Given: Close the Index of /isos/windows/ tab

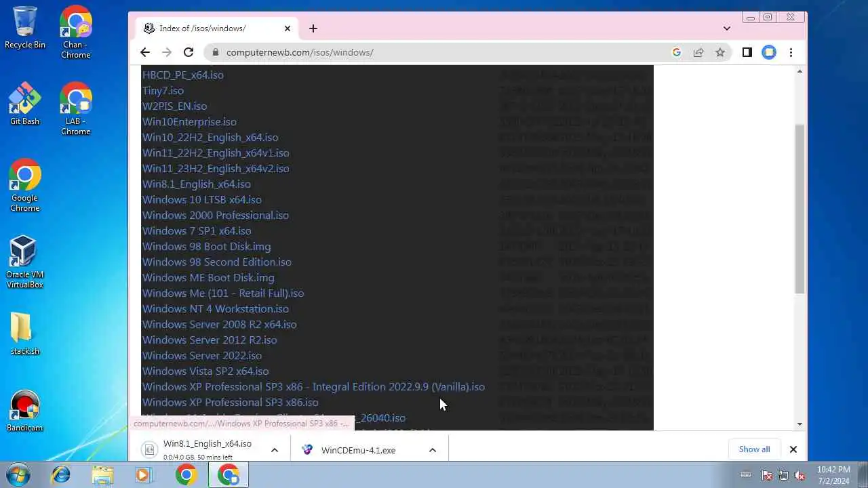Looking at the screenshot, I should pyautogui.click(x=287, y=28).
